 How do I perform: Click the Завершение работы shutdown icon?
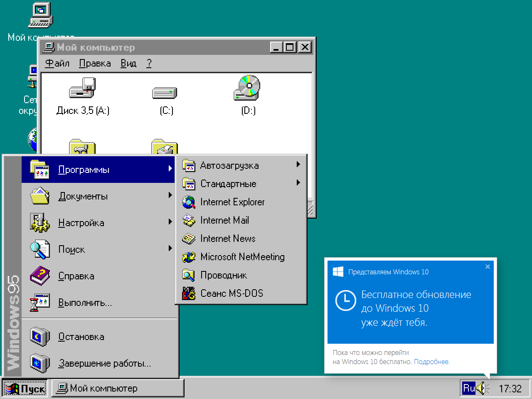tap(40, 363)
